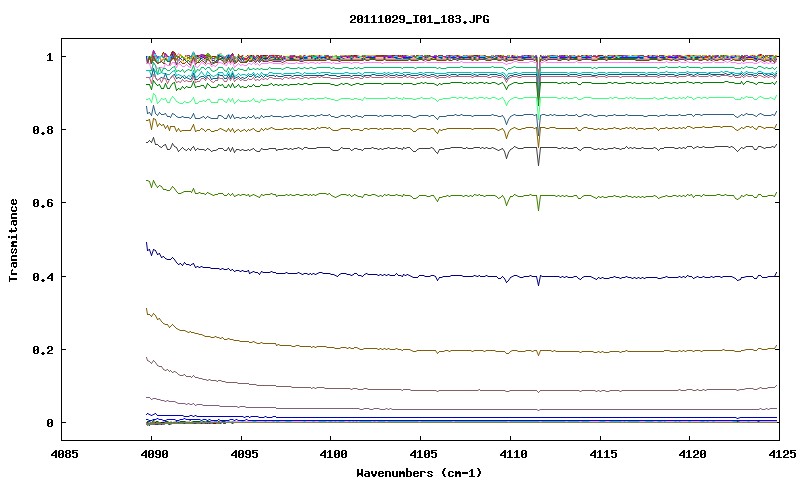The image size is (800, 480).
Task: Click y-axis tick label 0.2
Action: pos(43,350)
